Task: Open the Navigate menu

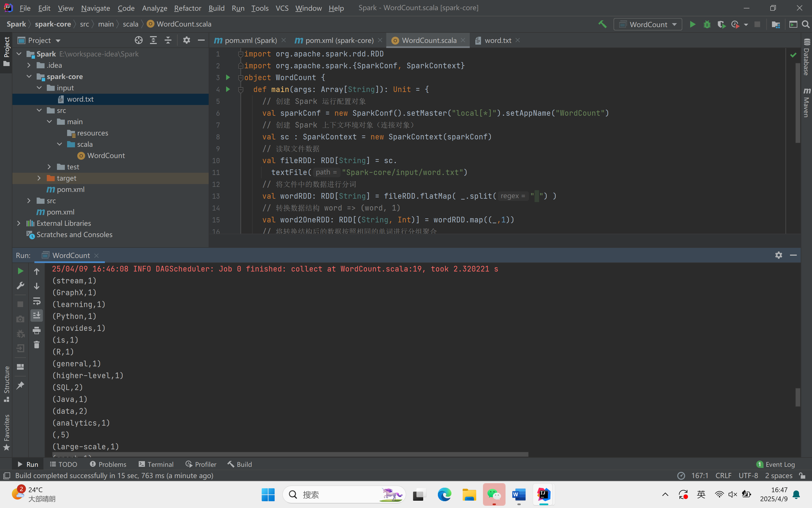Action: (95, 8)
